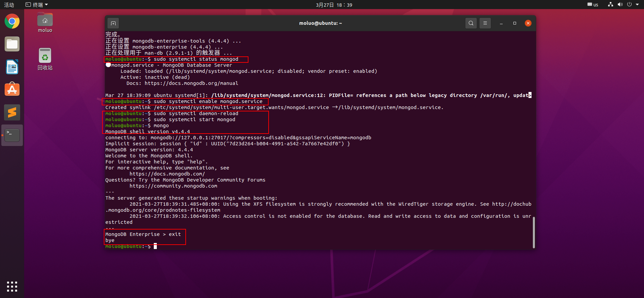Click the https://community.mongodb.com URL
Image resolution: width=644 pixels, height=298 pixels.
[173, 186]
